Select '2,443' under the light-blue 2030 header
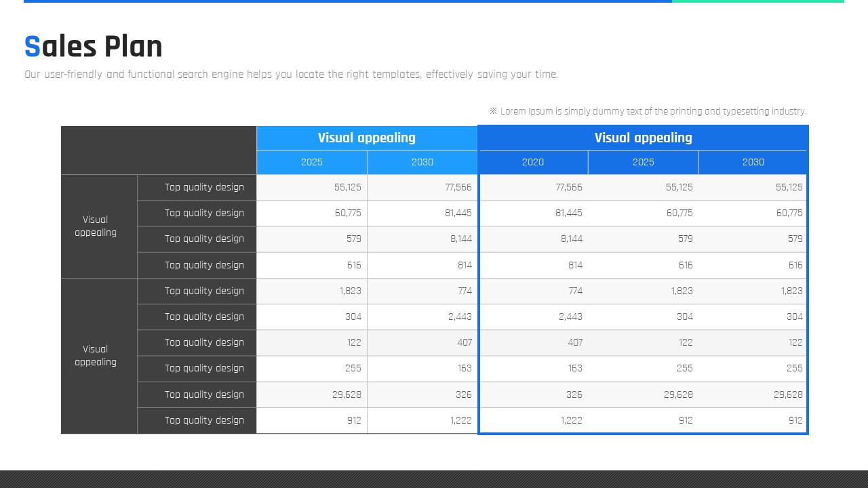This screenshot has height=488, width=868. point(460,317)
